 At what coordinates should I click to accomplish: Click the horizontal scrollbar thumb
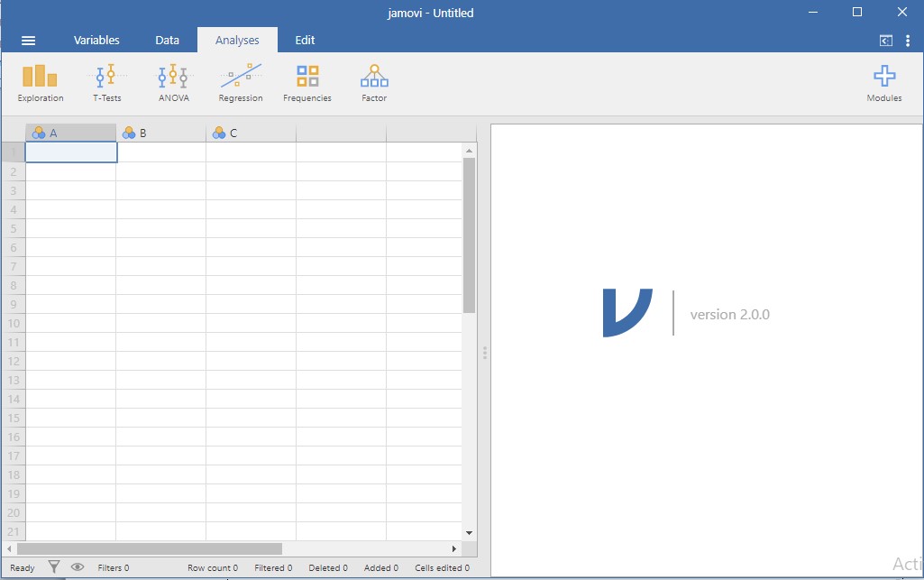[x=150, y=548]
